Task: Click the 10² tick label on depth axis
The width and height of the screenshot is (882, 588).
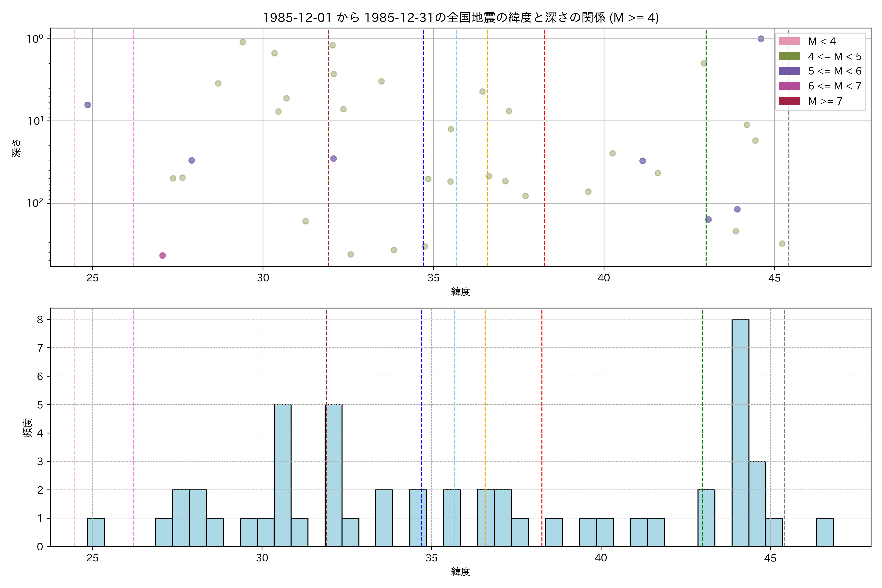Action: tap(35, 203)
